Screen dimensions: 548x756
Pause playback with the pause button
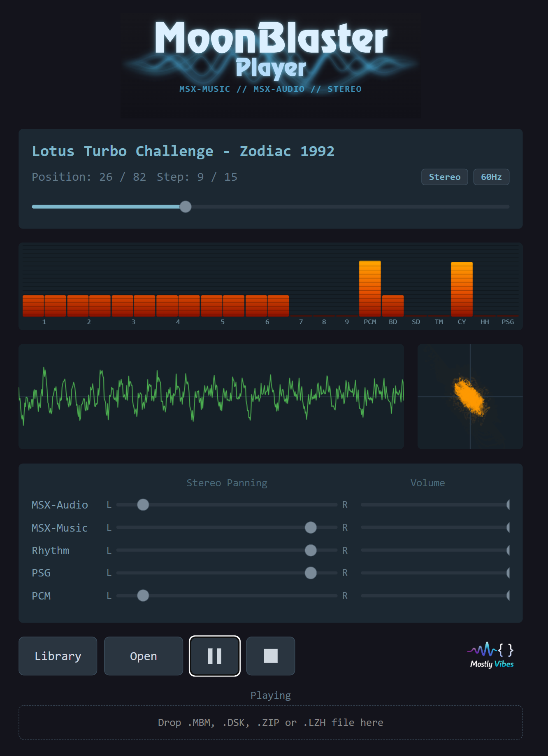click(215, 656)
